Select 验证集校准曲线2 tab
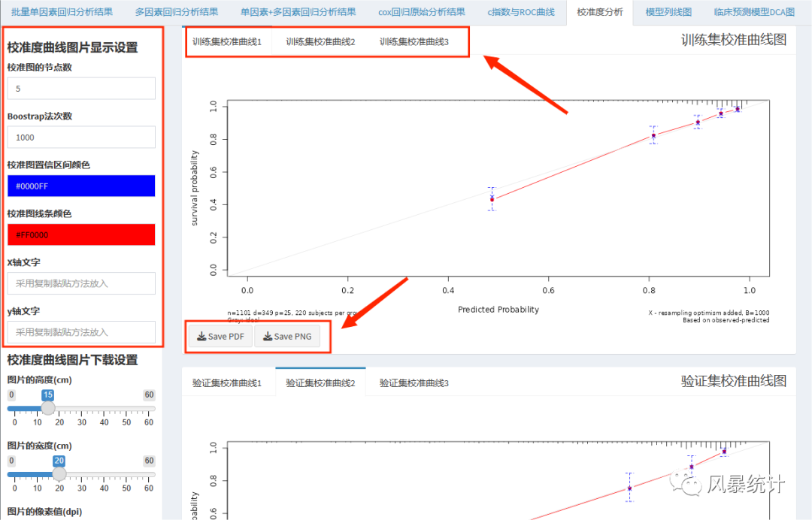812x520 pixels. [320, 383]
